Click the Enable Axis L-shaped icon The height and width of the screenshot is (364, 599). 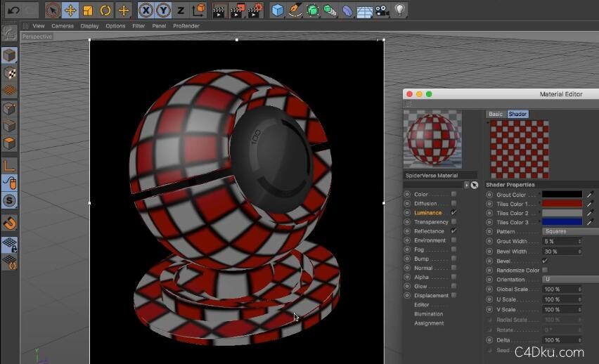9,166
